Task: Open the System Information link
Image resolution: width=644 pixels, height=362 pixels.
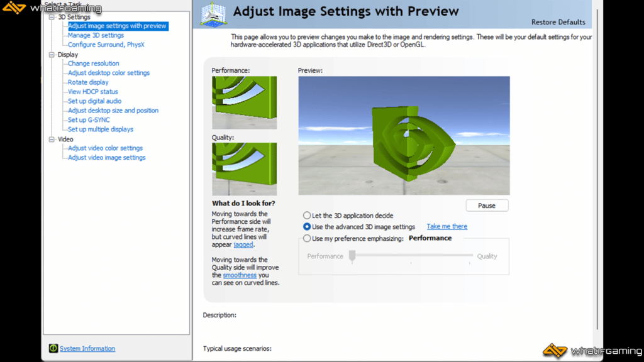Action: (87, 349)
